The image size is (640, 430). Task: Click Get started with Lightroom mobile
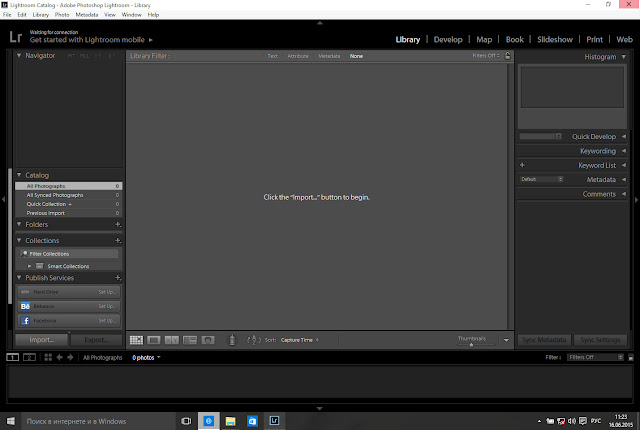[x=87, y=40]
